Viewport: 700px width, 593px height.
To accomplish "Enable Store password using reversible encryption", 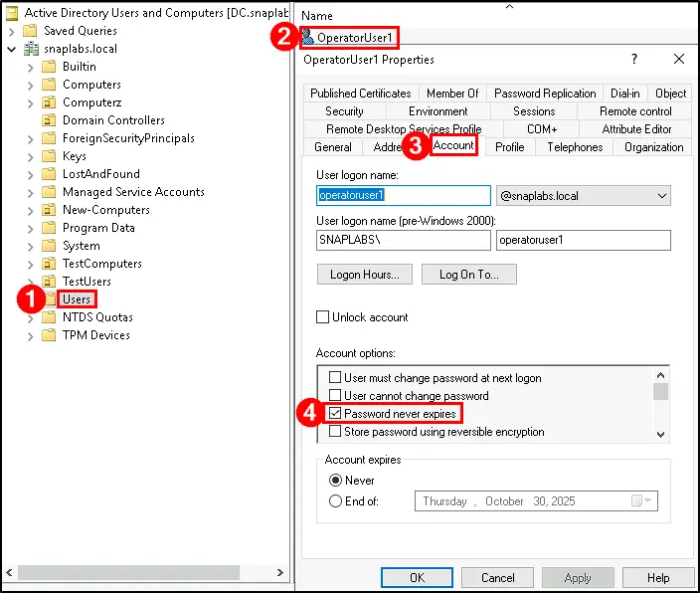I will point(335,431).
